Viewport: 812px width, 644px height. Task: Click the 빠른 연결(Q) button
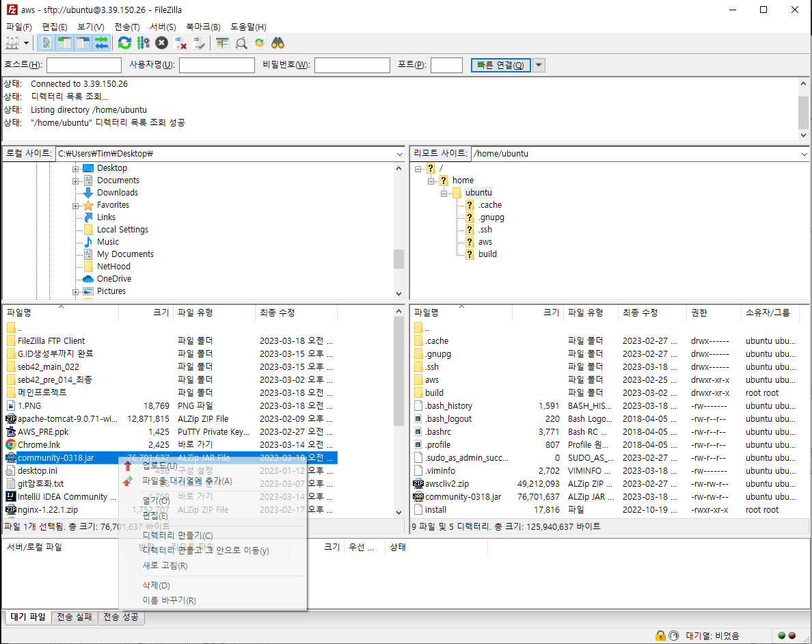500,65
